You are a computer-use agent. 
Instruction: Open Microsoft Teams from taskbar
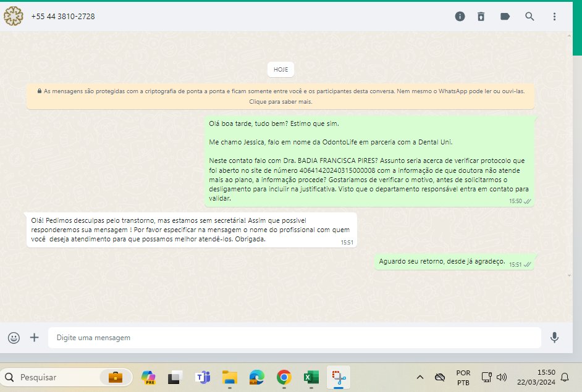(203, 378)
